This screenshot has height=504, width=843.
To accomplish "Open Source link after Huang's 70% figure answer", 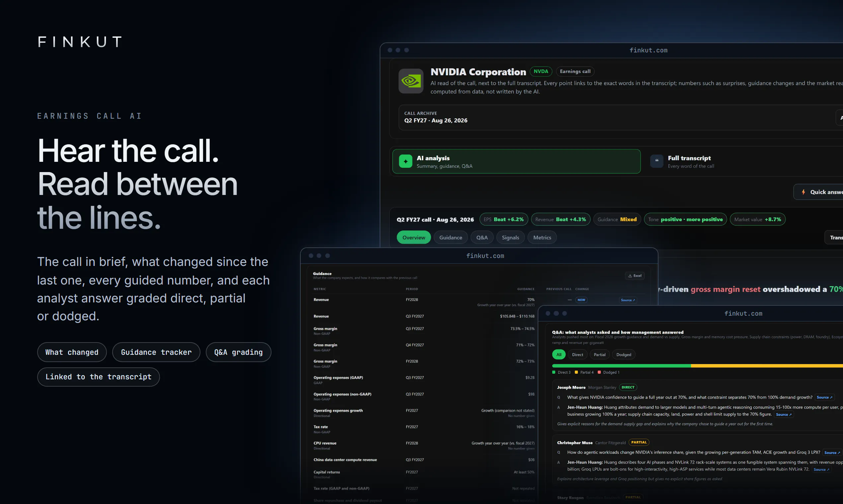I will coord(783,414).
